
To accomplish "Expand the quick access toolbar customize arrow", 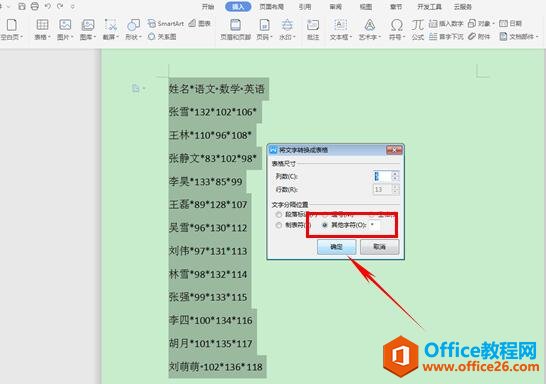I will click(x=73, y=6).
